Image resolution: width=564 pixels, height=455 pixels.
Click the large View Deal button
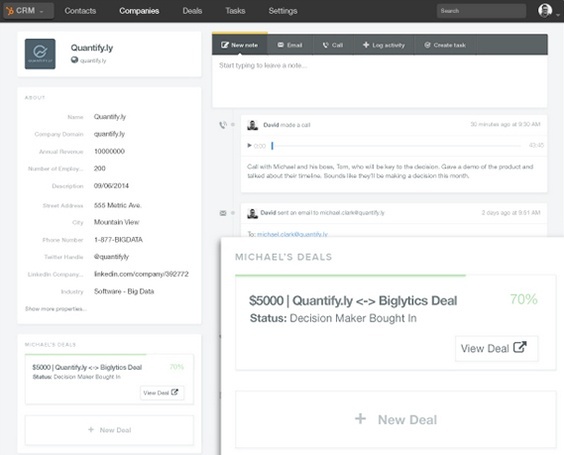[497, 348]
